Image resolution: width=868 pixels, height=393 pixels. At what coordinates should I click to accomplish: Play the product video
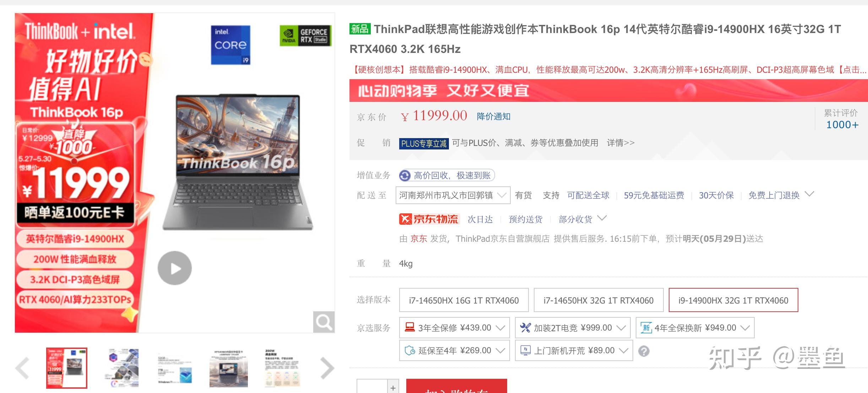[x=175, y=268]
